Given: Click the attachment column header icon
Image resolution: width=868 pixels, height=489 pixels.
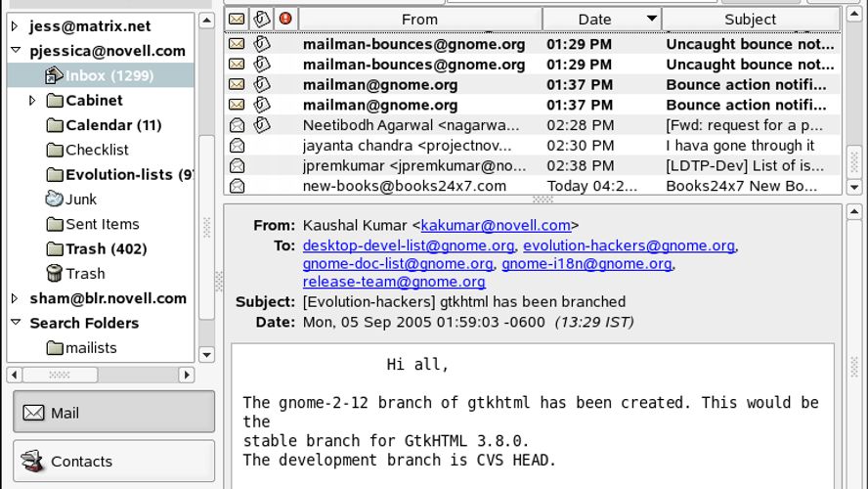Looking at the screenshot, I should (x=261, y=19).
